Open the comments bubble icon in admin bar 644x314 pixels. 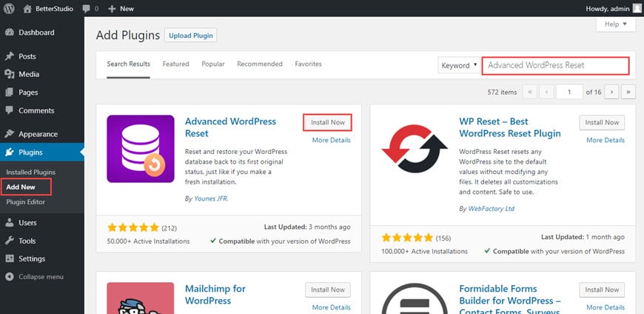[x=86, y=9]
